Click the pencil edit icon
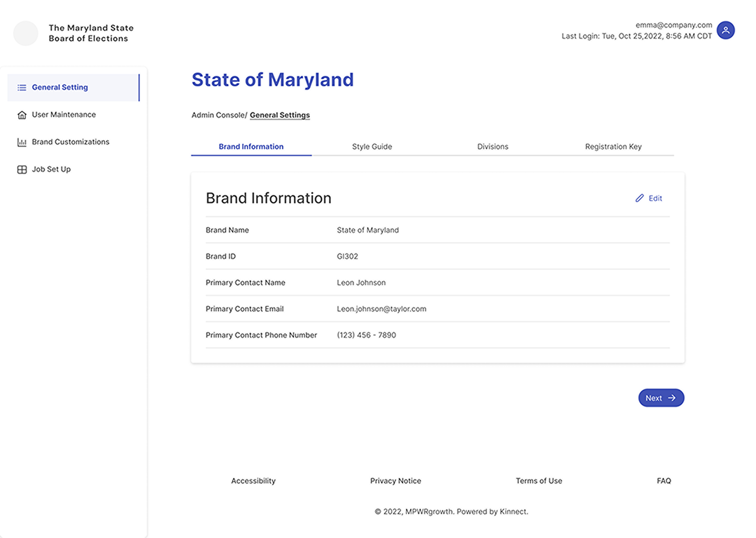Viewport: 756px width, 538px height. [639, 198]
